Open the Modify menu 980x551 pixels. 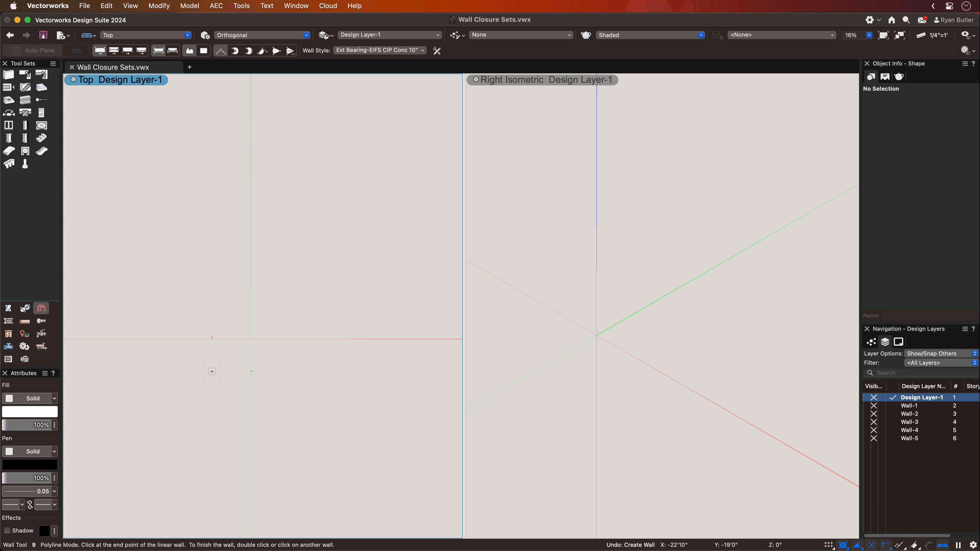[x=159, y=6]
